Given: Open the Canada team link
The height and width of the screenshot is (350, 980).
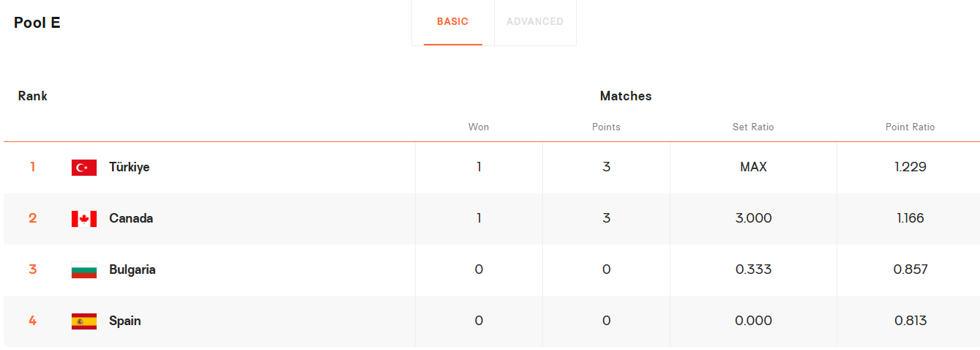Looking at the screenshot, I should coord(131,218).
